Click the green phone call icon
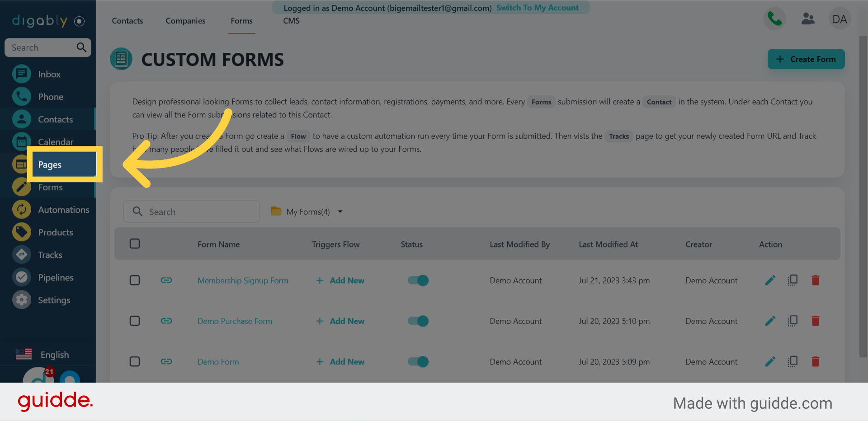Viewport: 868px width, 421px height. pyautogui.click(x=774, y=19)
